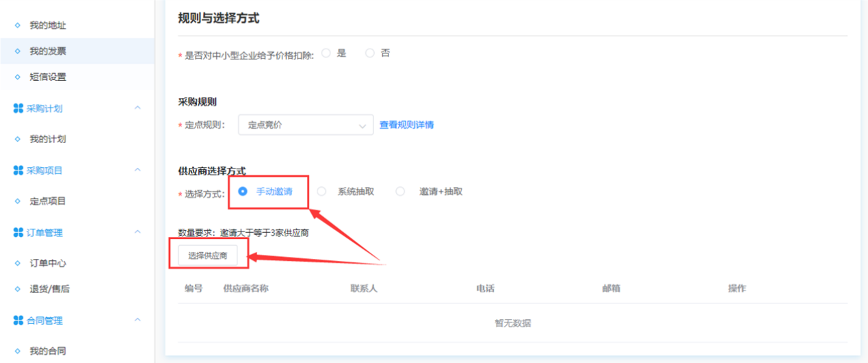The image size is (868, 363).
Task: Select 是 for small enterprise price deduction
Action: 326,53
